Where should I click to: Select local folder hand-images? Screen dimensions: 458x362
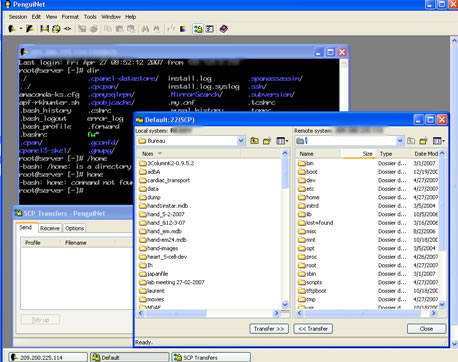pos(159,248)
